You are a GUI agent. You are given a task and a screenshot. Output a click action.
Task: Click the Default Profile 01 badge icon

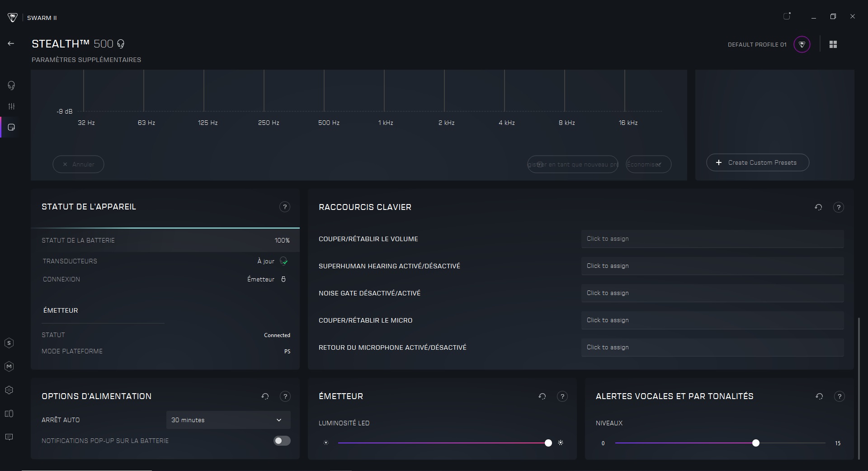click(x=802, y=44)
